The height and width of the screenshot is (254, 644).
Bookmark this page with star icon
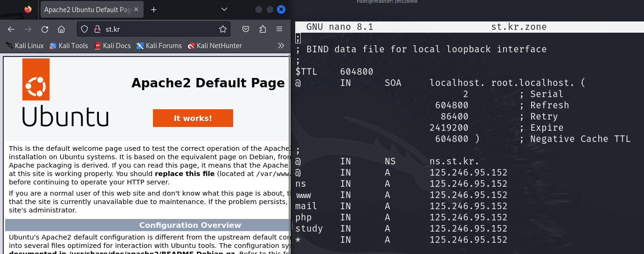223,29
